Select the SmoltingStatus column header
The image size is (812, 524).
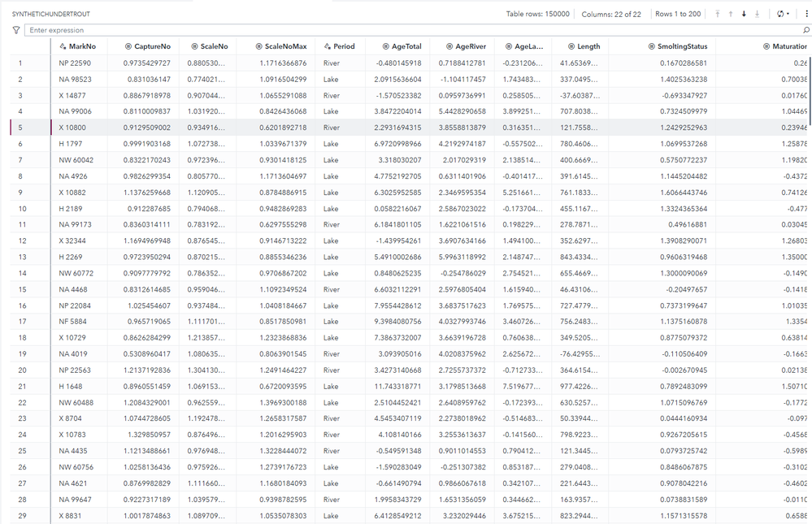pyautogui.click(x=662, y=46)
